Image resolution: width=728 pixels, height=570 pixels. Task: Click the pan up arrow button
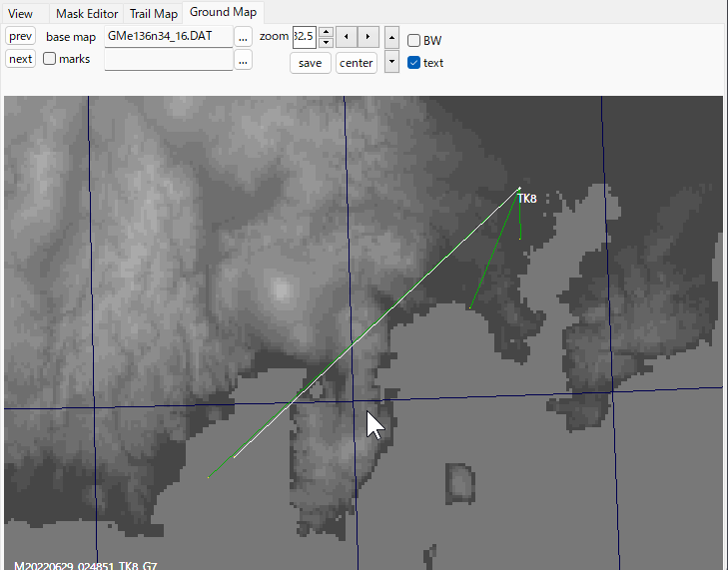[391, 38]
